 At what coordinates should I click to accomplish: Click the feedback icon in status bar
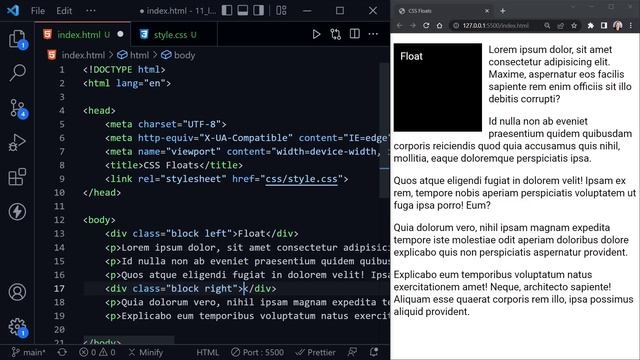(352, 352)
